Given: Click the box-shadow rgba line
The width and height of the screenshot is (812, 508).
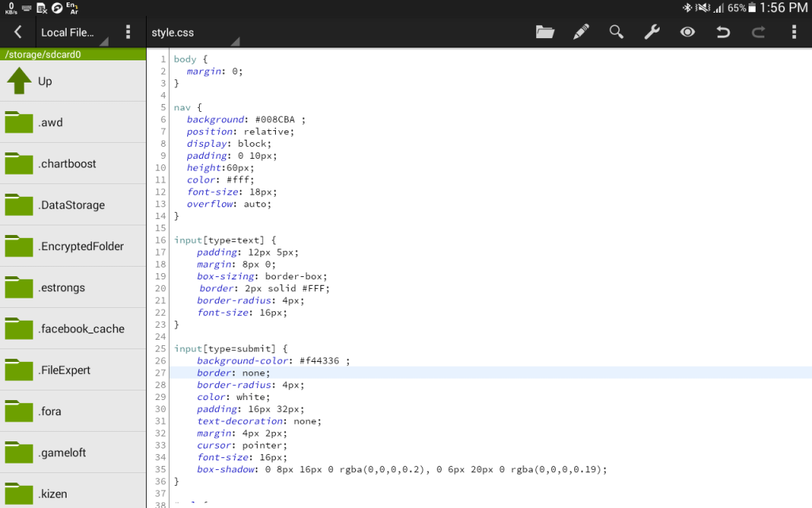Looking at the screenshot, I should (x=402, y=470).
